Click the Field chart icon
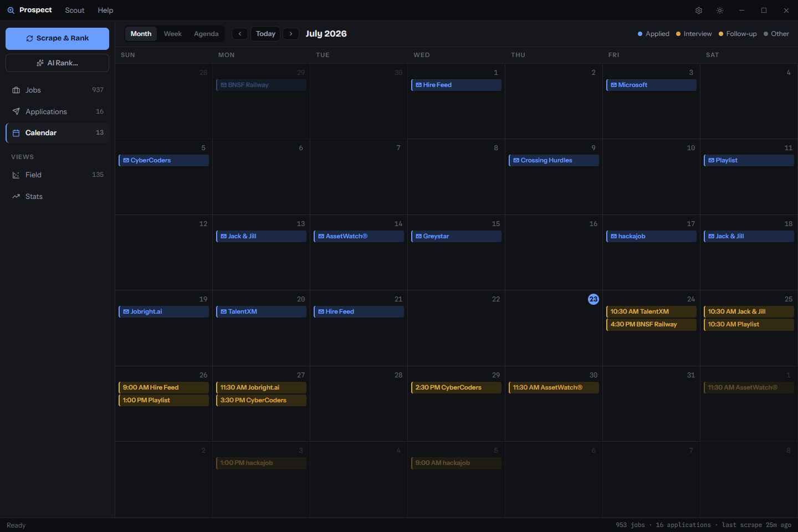 click(x=16, y=175)
